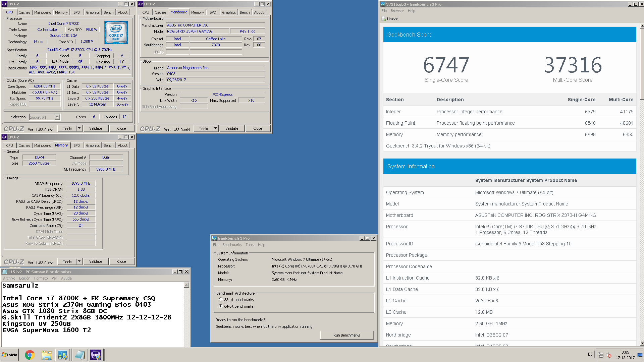Screen dimensions: 644x362
Task: Switch to CPU-Z taskbar icon
Action: tap(96, 355)
